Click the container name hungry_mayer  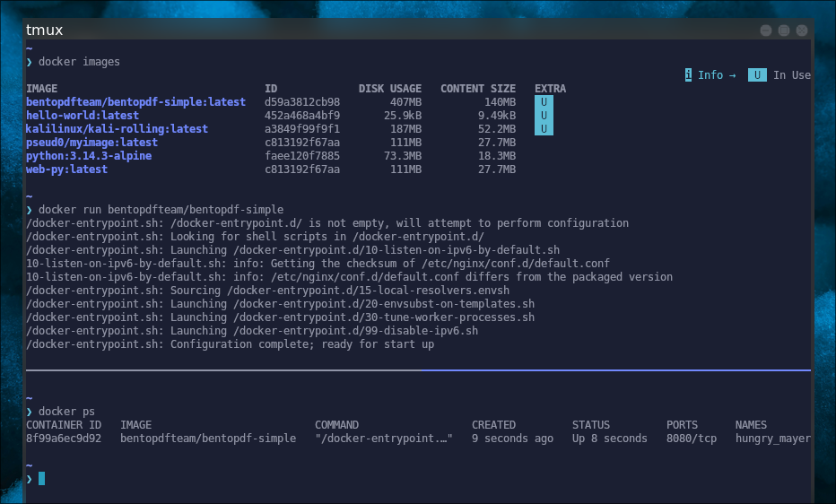click(x=772, y=439)
